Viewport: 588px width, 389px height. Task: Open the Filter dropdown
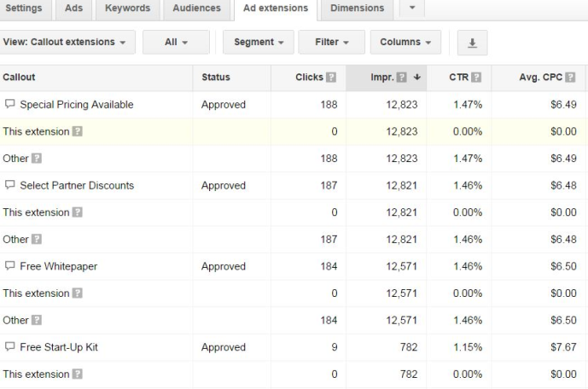pos(331,42)
